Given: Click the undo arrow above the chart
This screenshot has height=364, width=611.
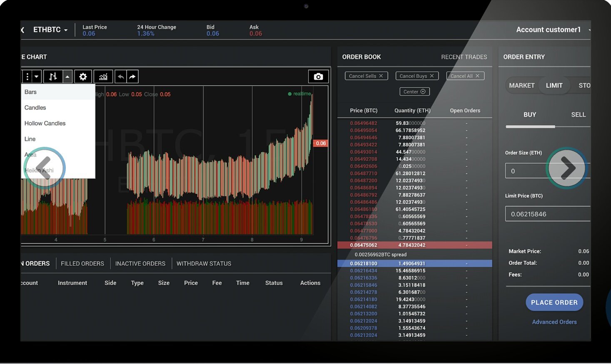Looking at the screenshot, I should (121, 76).
